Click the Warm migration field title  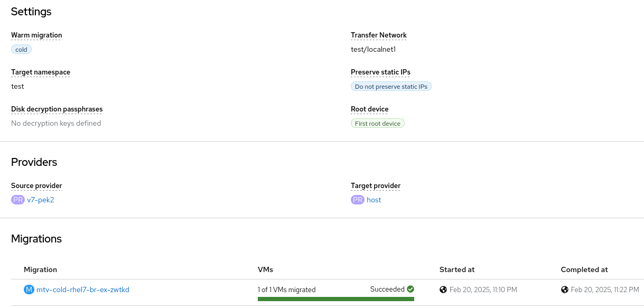pyautogui.click(x=36, y=35)
